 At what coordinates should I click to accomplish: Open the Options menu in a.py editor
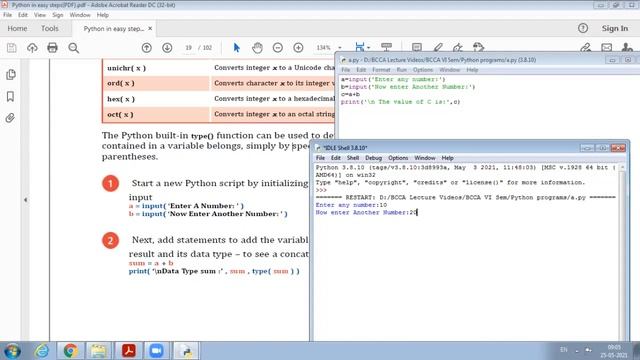(422, 70)
